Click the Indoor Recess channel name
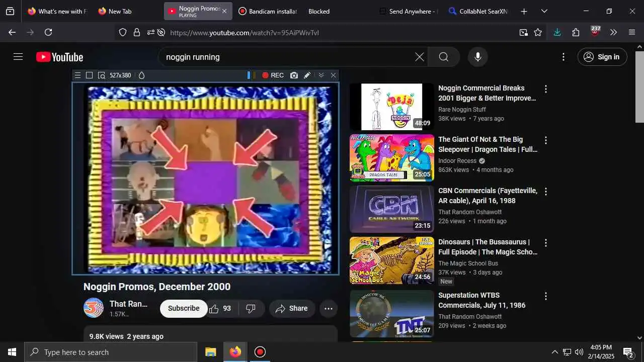The image size is (644, 362). click(457, 161)
